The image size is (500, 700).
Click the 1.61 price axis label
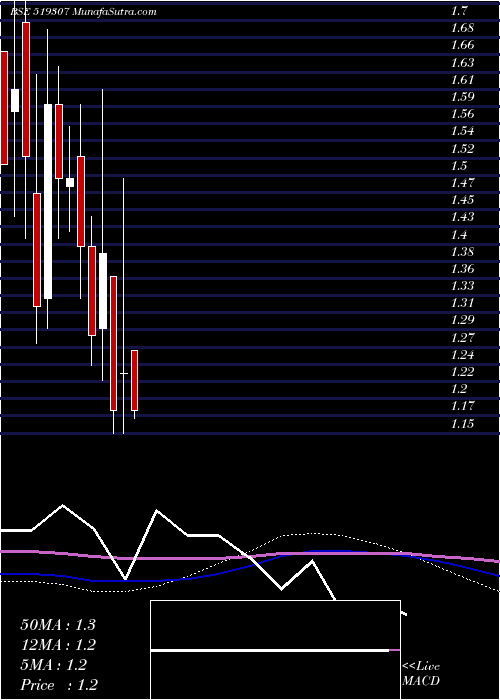[462, 79]
